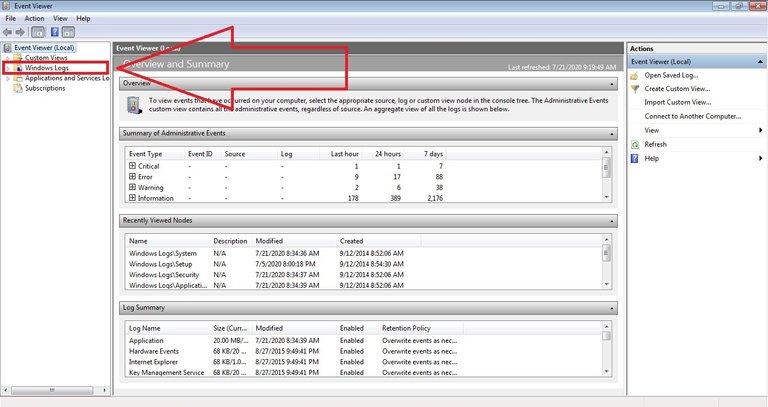The width and height of the screenshot is (768, 407).
Task: Click Import Custom View action
Action: pos(677,102)
